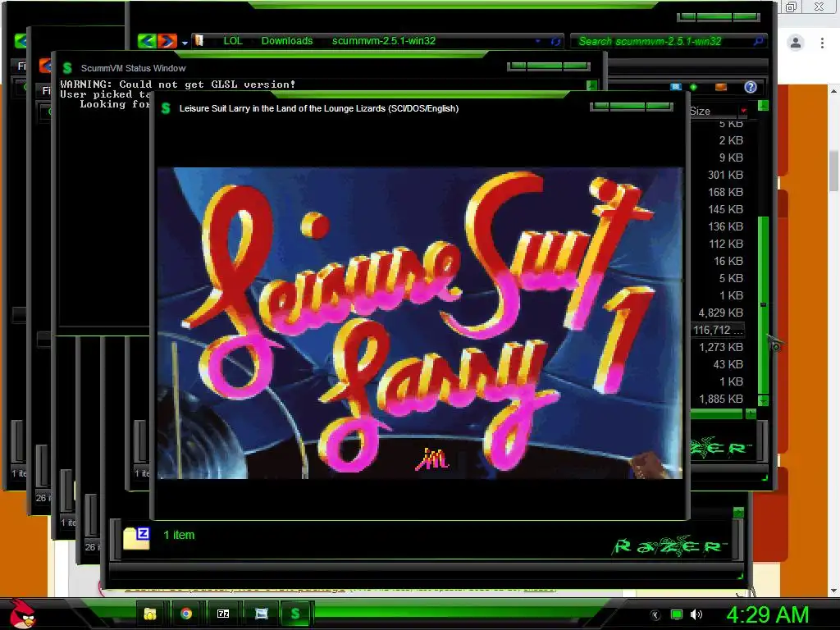
Task: Open the window icon taskbar button beside 7-Zip
Action: tap(261, 614)
